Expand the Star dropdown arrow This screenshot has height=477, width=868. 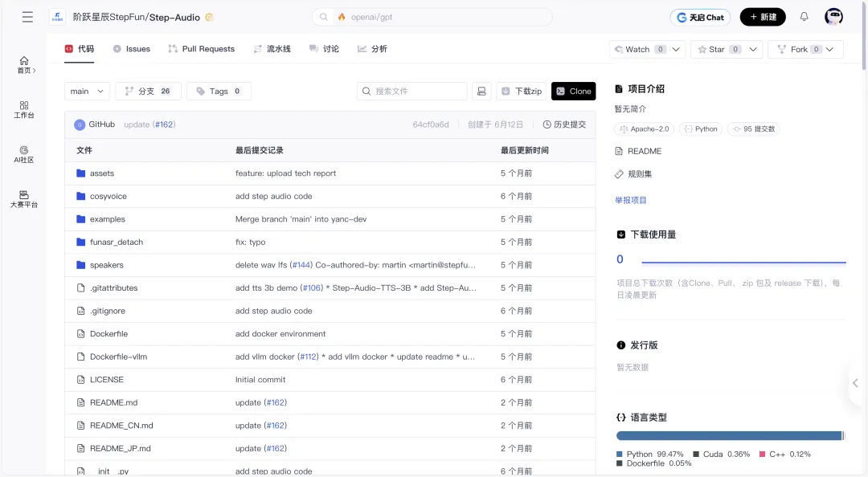(x=753, y=49)
